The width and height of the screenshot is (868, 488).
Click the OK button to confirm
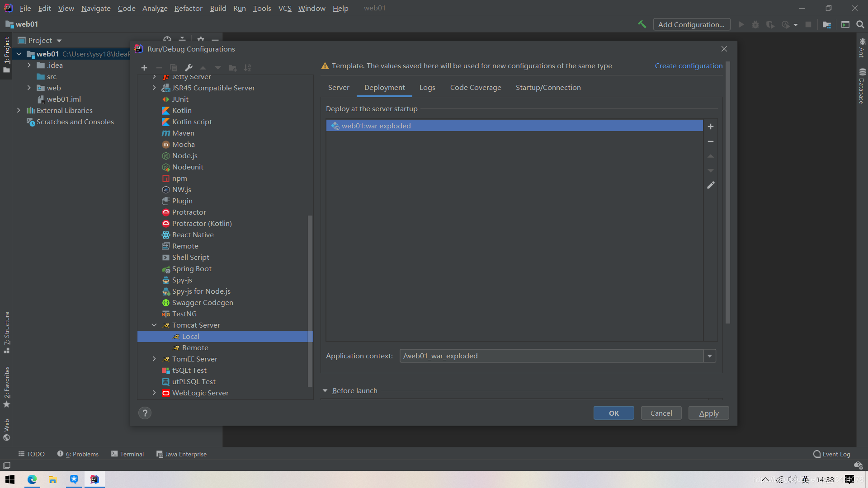pos(613,413)
